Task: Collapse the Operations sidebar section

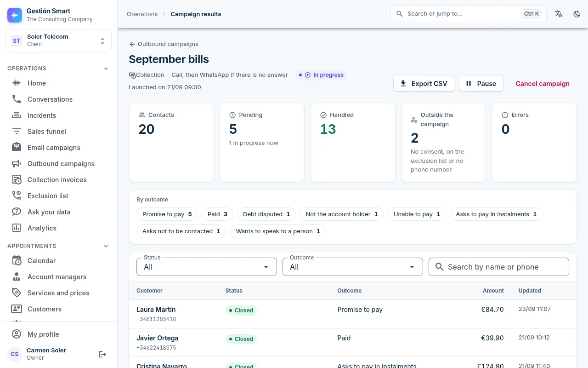Action: [x=106, y=69]
